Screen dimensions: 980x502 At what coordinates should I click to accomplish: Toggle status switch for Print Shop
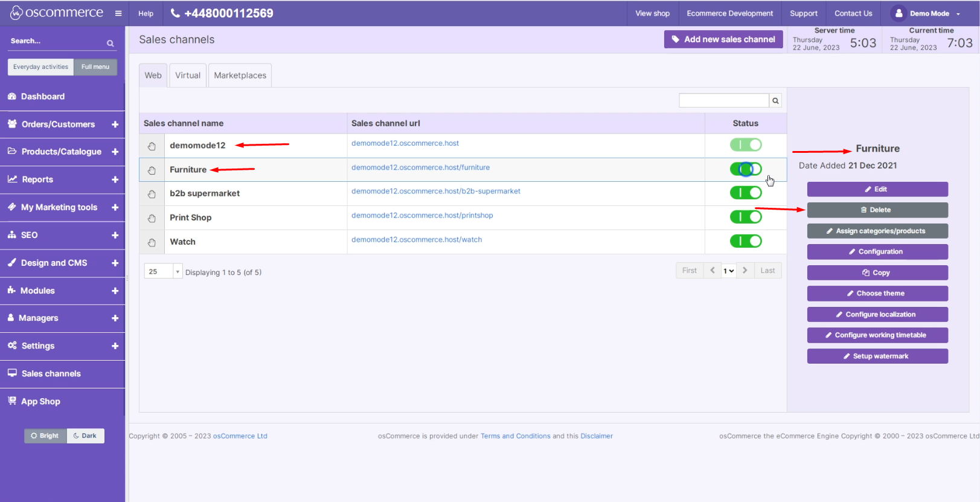pyautogui.click(x=746, y=217)
